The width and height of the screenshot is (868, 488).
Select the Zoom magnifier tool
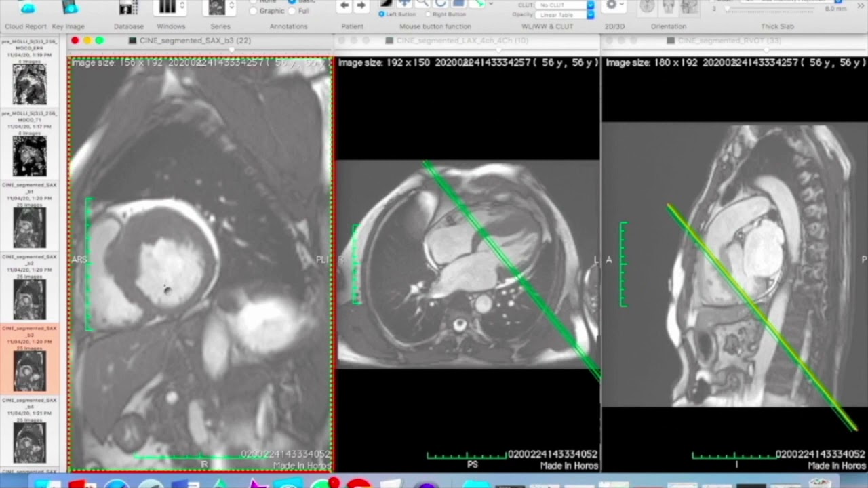pyautogui.click(x=422, y=3)
